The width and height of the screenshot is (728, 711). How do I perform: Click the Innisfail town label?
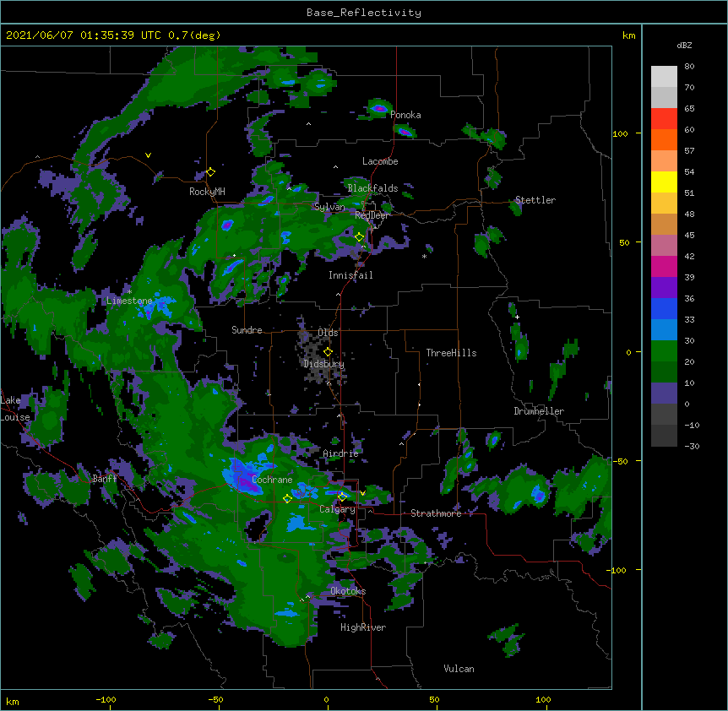350,275
